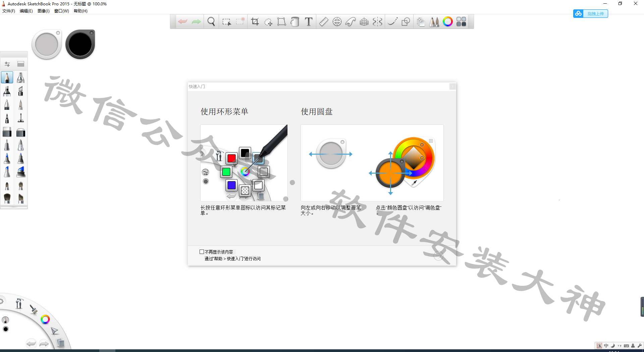Click the lagoon color wheel icon
The image size is (644, 352).
click(x=45, y=319)
